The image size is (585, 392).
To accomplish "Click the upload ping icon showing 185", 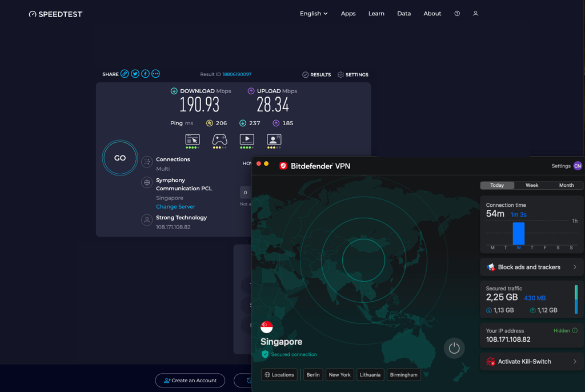I will (x=276, y=123).
